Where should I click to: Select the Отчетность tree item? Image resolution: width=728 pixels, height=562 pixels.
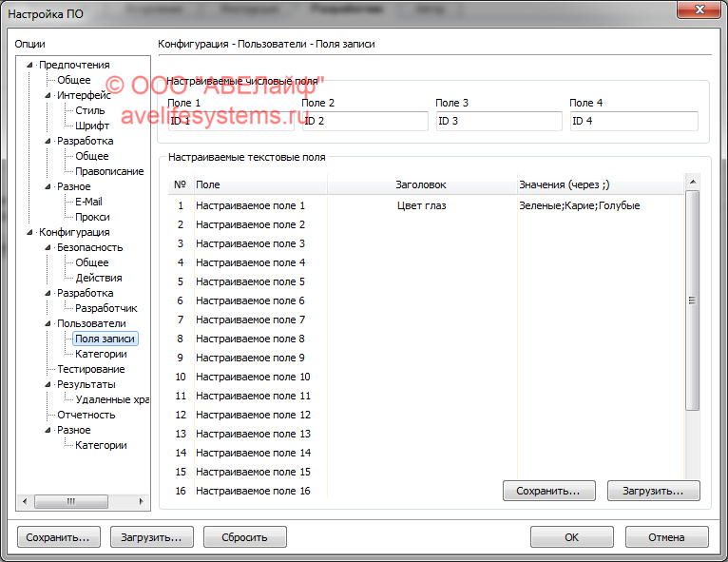(x=86, y=415)
